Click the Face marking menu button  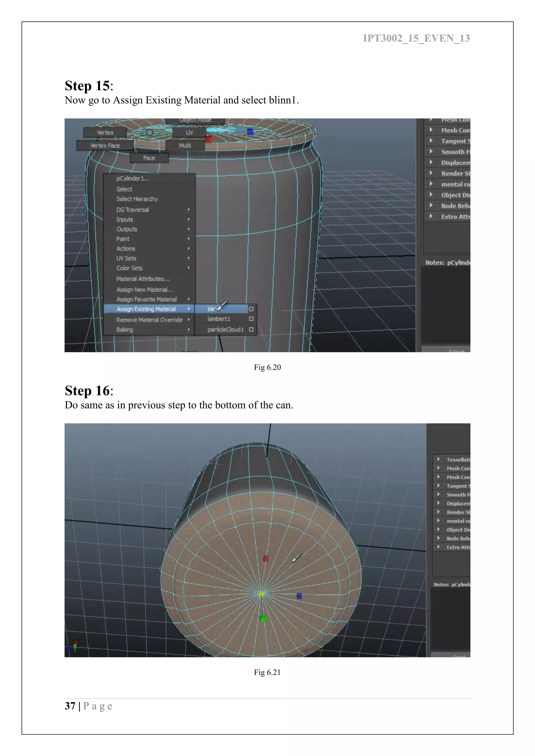coord(149,158)
